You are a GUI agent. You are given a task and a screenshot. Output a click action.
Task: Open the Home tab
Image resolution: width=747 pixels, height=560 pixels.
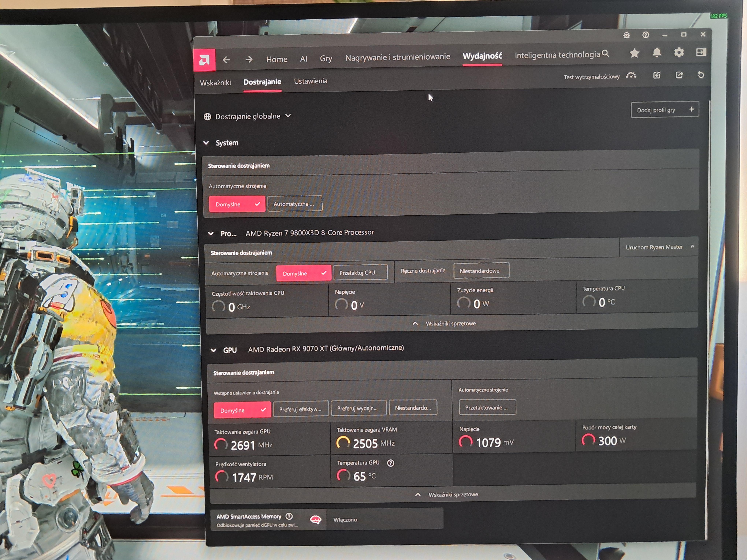pyautogui.click(x=277, y=59)
